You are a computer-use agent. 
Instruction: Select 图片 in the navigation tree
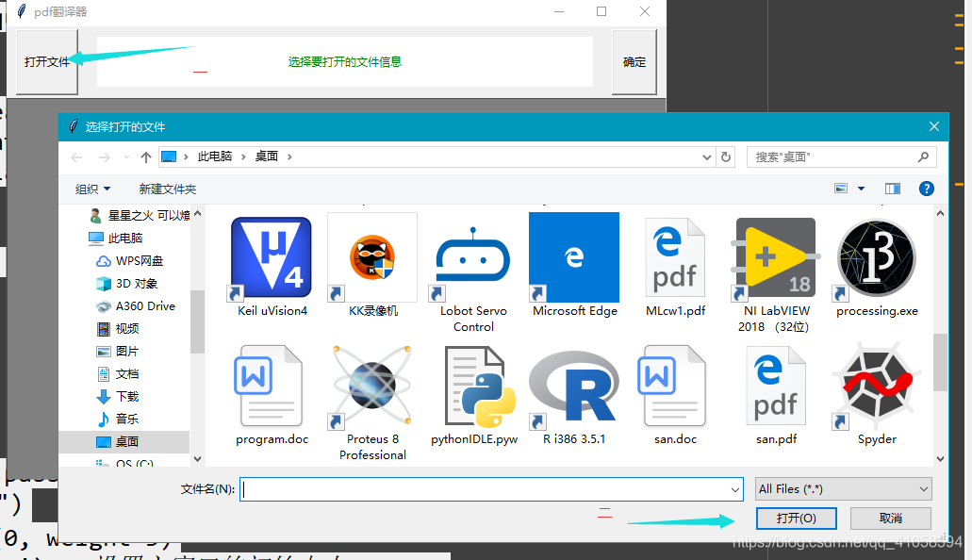pyautogui.click(x=118, y=352)
